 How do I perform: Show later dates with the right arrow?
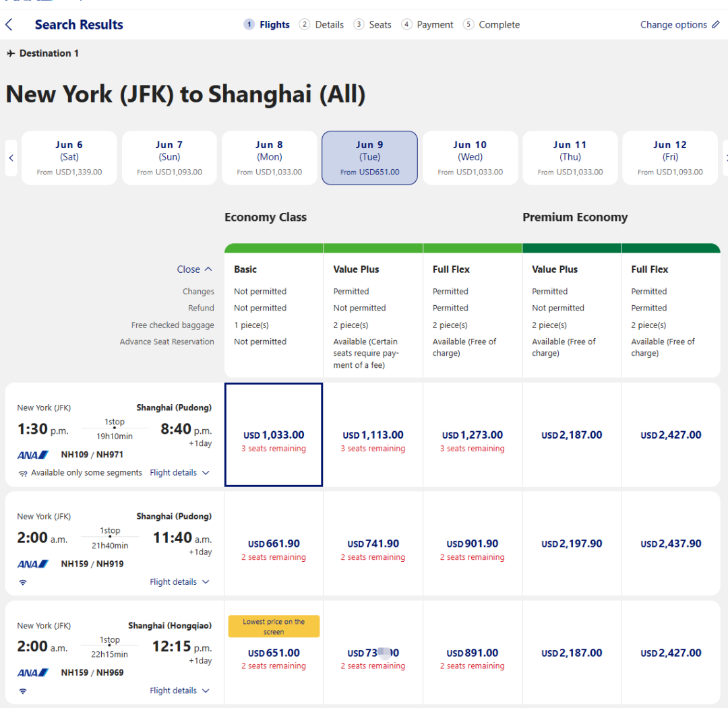tap(725, 158)
